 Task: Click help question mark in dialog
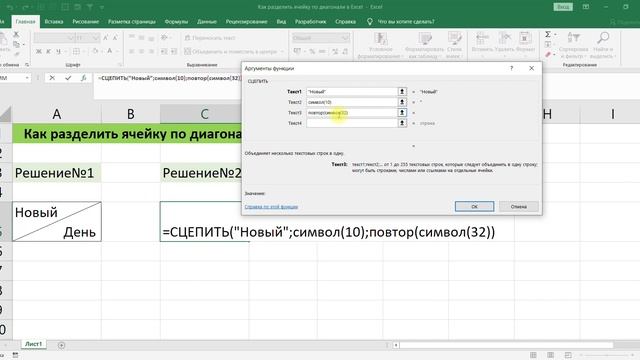(511, 68)
